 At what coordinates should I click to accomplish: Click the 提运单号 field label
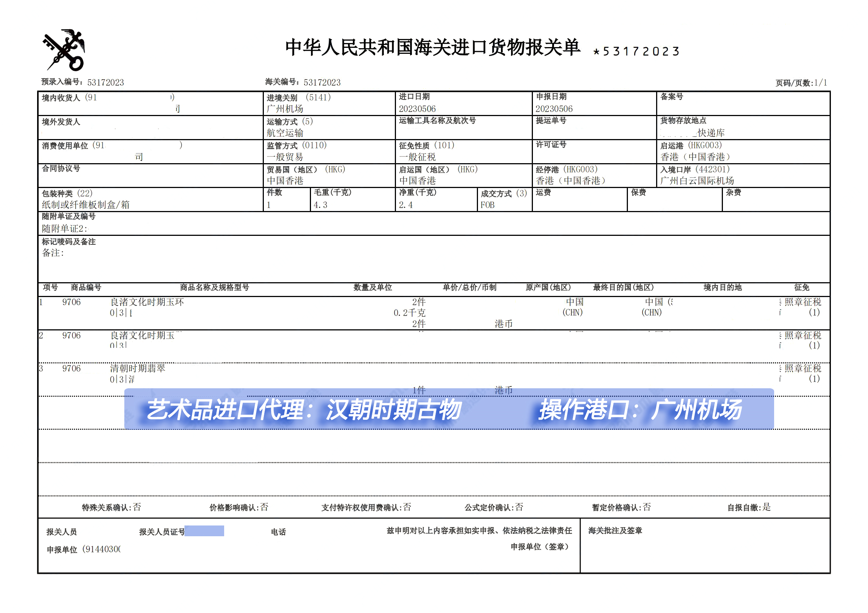coord(551,120)
